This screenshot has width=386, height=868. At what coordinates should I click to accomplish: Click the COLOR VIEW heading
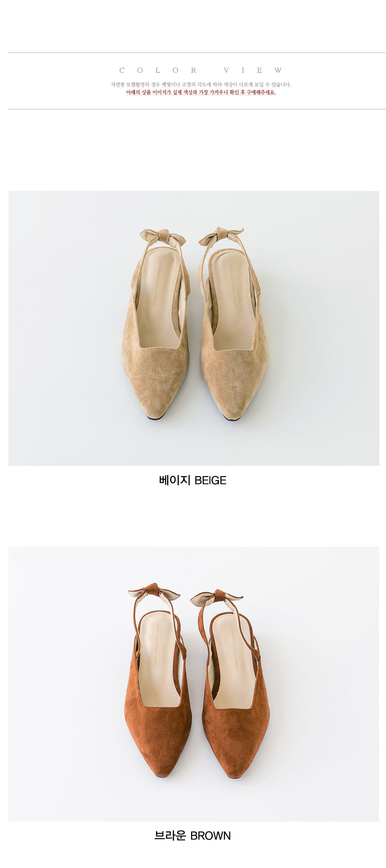(201, 70)
